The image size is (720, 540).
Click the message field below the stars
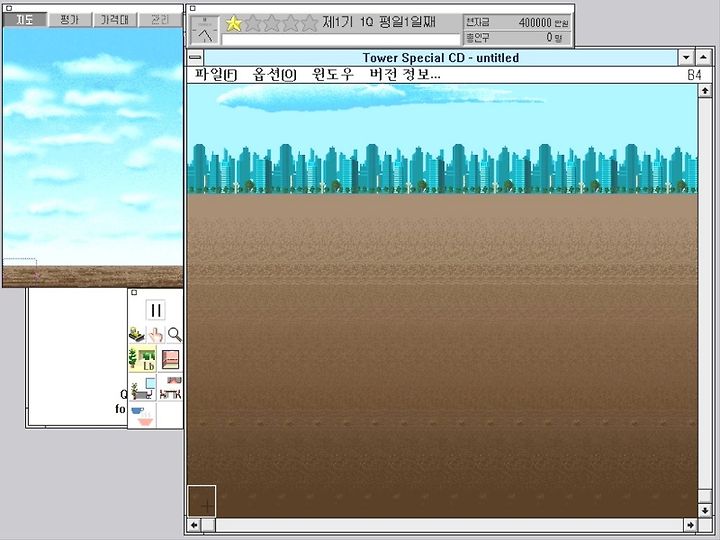coord(341,39)
